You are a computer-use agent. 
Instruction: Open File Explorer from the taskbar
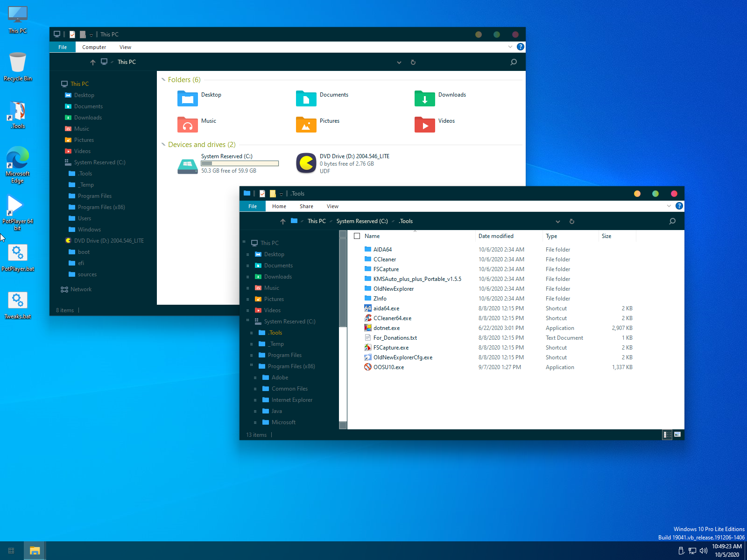coord(35,551)
